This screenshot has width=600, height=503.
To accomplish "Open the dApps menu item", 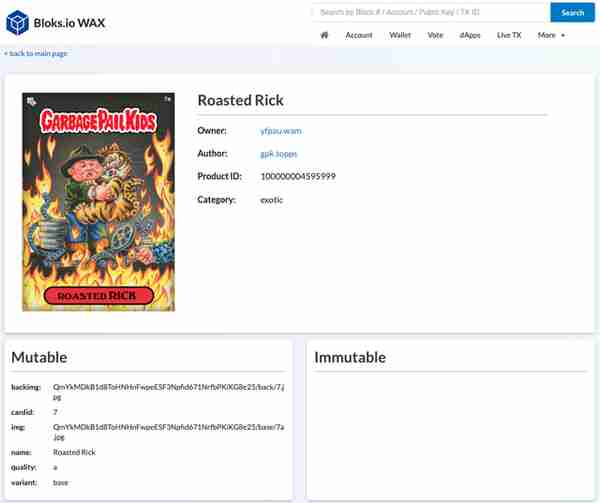I will (x=470, y=35).
